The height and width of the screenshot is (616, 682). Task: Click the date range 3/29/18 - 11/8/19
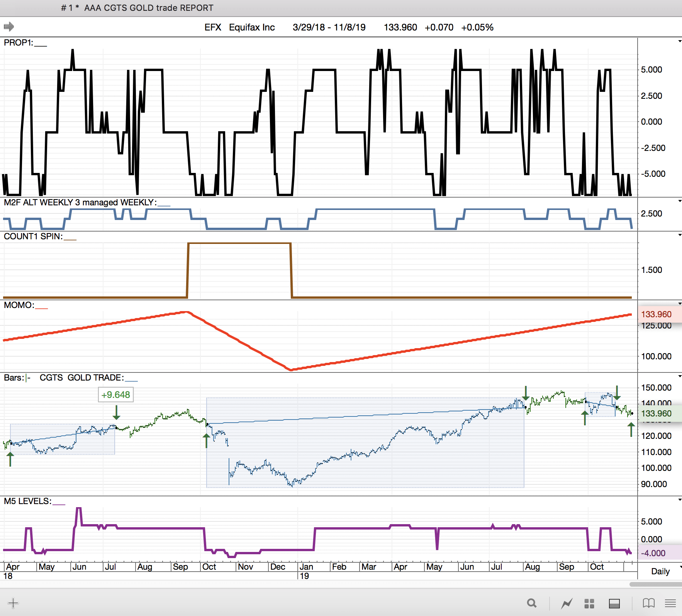pos(329,27)
